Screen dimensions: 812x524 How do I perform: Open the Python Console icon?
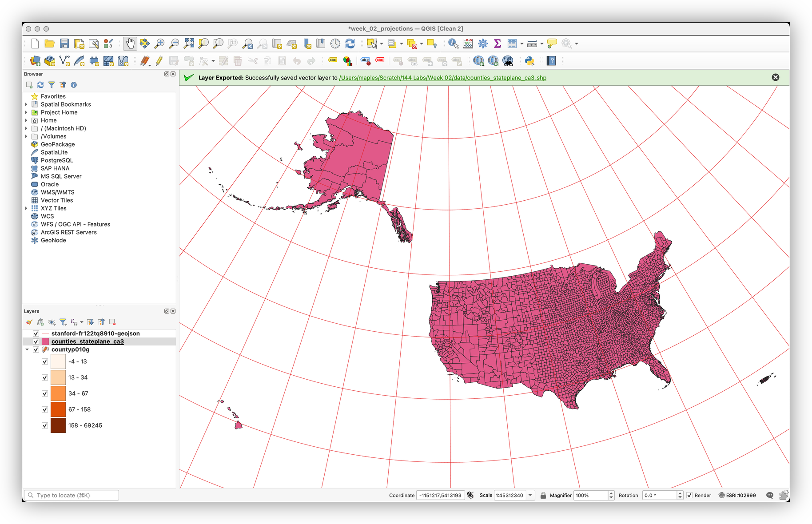click(529, 61)
